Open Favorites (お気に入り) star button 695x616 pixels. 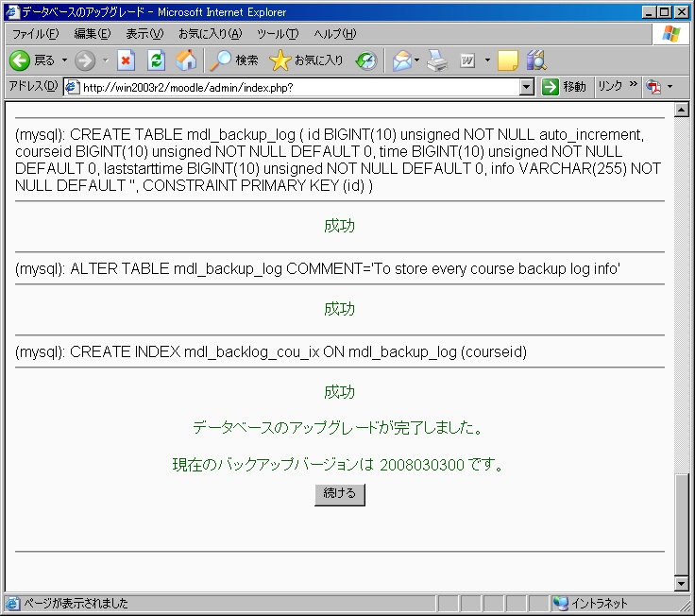[306, 60]
